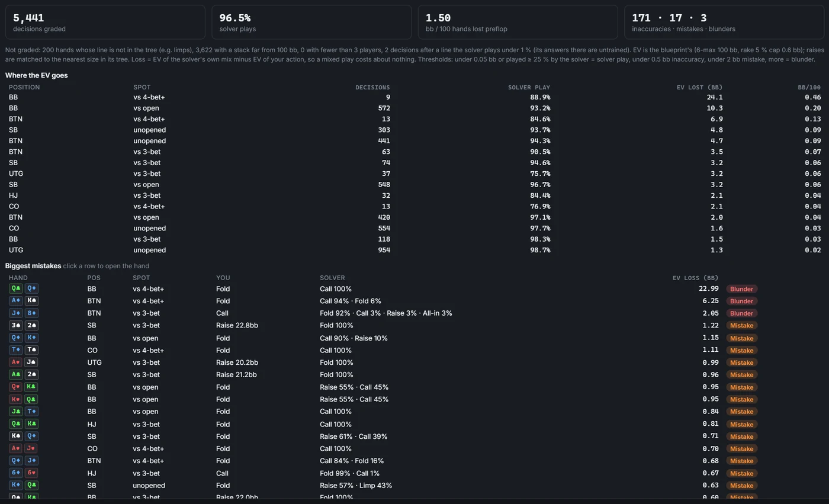Open the 5,441 decisions graded card

[105, 23]
